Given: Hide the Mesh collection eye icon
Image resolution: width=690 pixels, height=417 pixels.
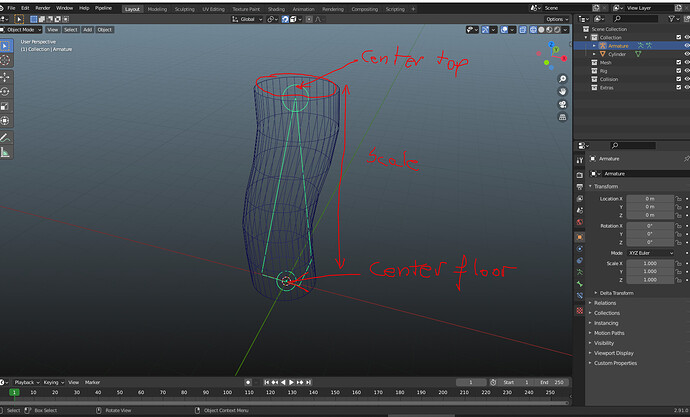Looking at the screenshot, I should (x=686, y=62).
